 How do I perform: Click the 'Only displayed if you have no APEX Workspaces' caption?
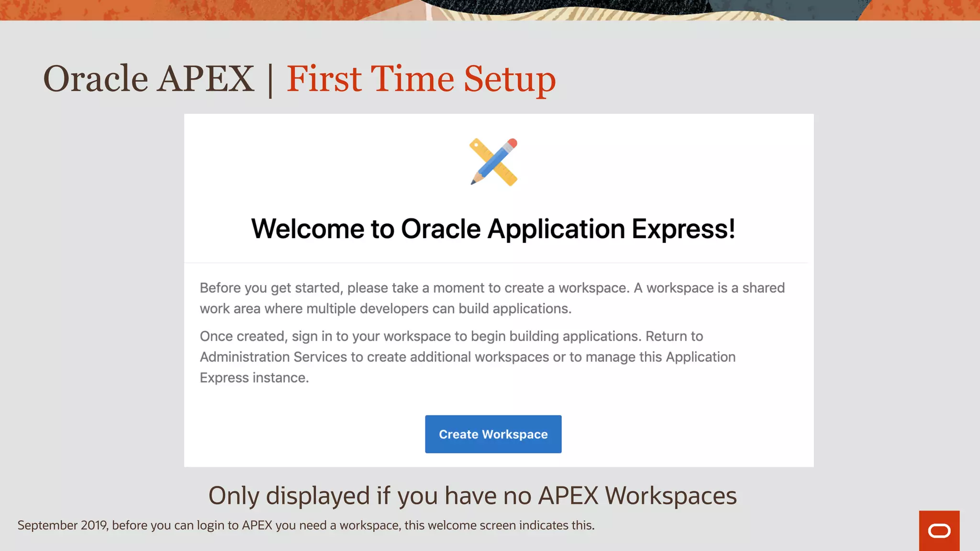point(472,496)
